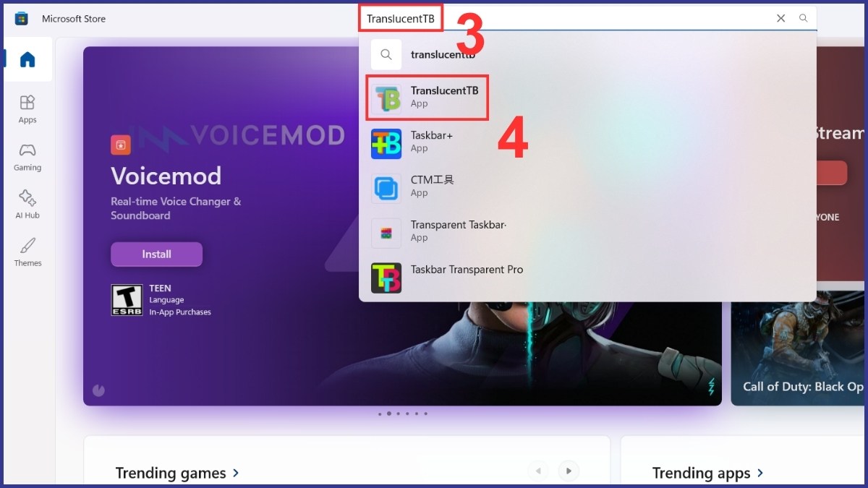The image size is (868, 488).
Task: Open Taskbar Transparent Pro result
Action: [x=587, y=277]
